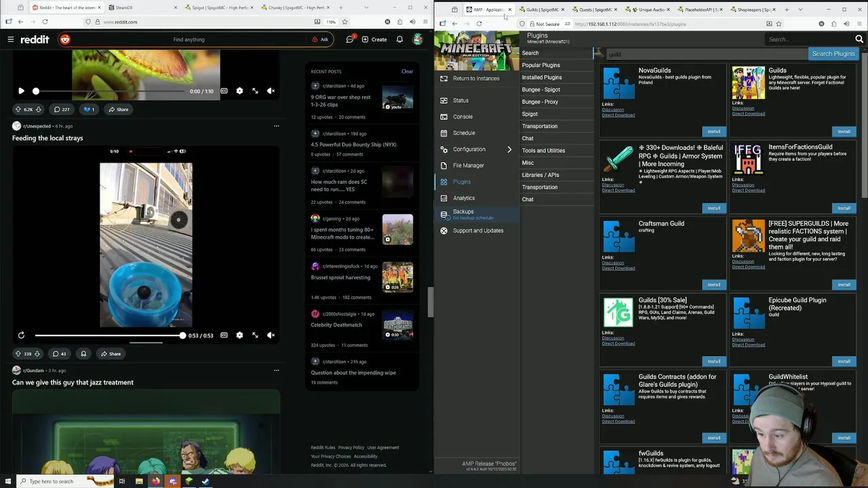Image resolution: width=868 pixels, height=488 pixels.
Task: Upvote the Feeding the local strays post
Action: [x=18, y=354]
